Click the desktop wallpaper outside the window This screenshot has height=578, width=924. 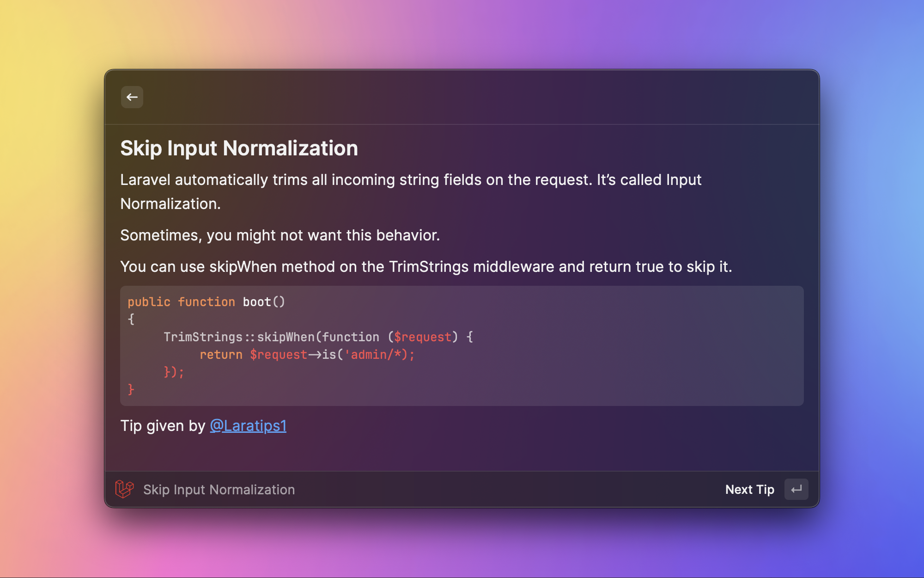pos(51,277)
